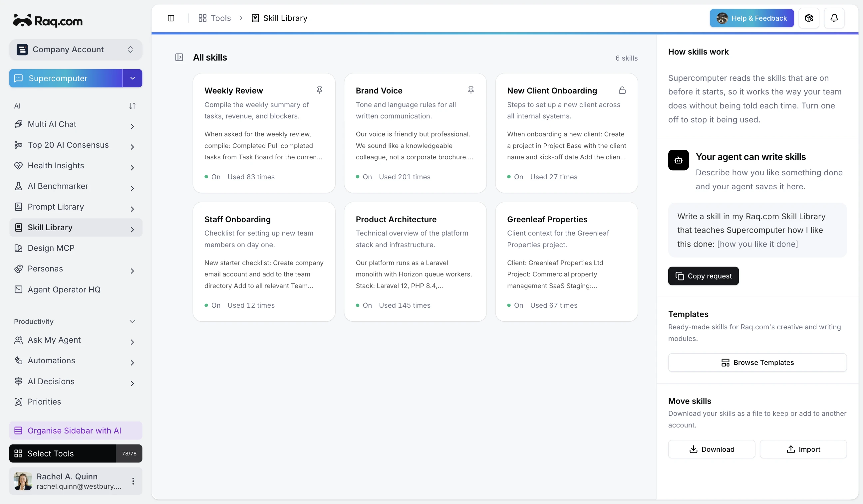
Task: Download your skills file
Action: pyautogui.click(x=711, y=449)
